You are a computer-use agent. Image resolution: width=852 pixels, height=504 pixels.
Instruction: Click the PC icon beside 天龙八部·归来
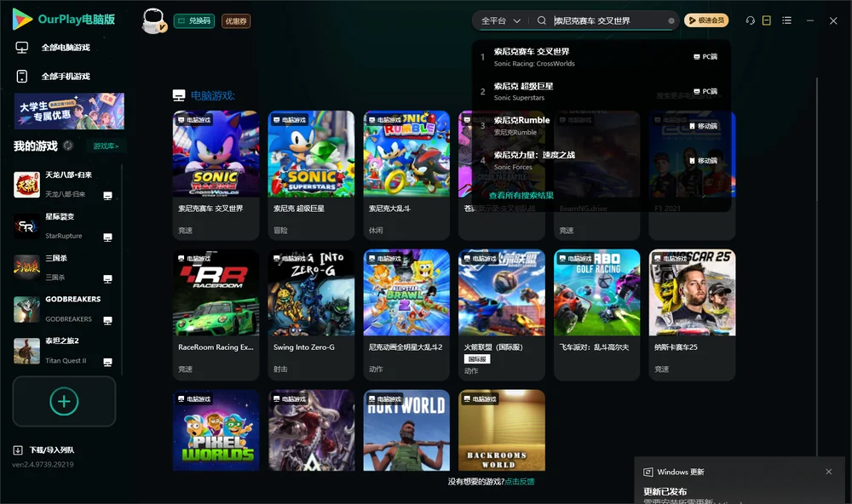pyautogui.click(x=107, y=196)
